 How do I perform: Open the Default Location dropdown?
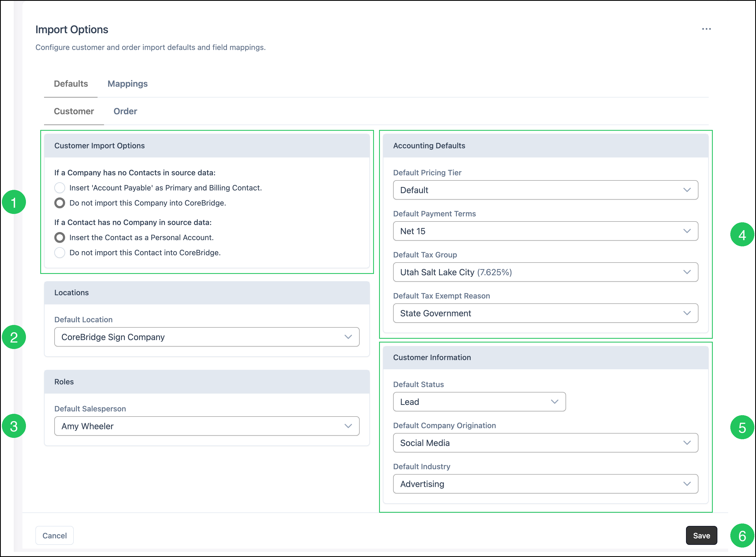(x=207, y=337)
